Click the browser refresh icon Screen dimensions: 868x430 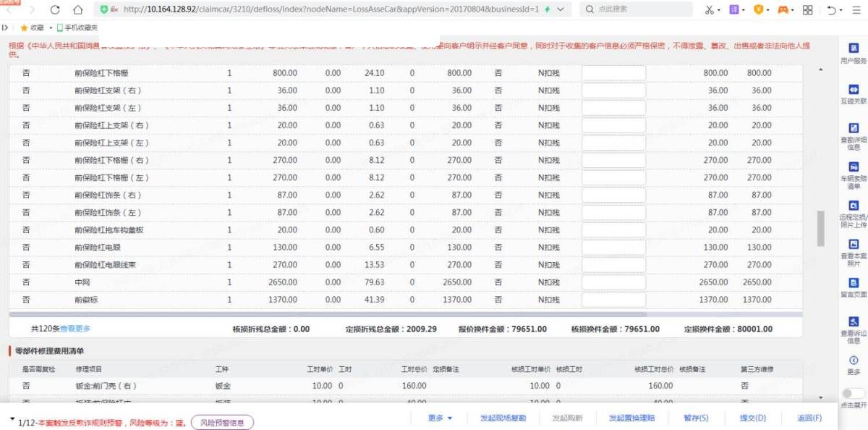point(55,9)
